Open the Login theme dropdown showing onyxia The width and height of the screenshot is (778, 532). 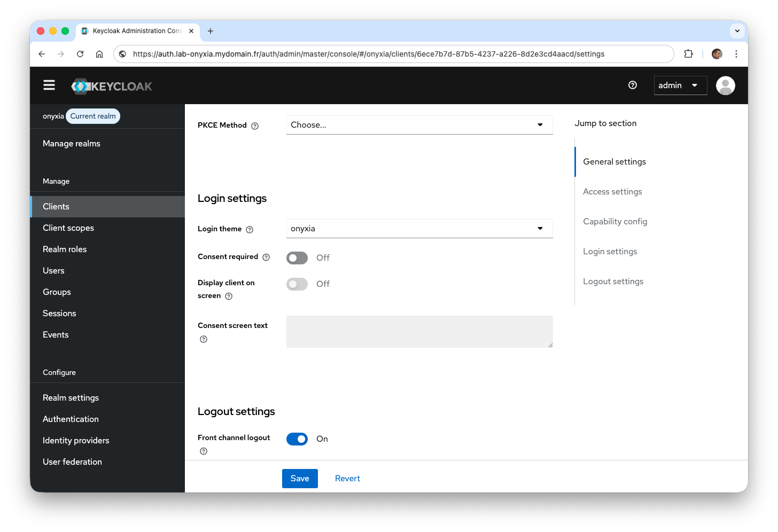pos(419,228)
